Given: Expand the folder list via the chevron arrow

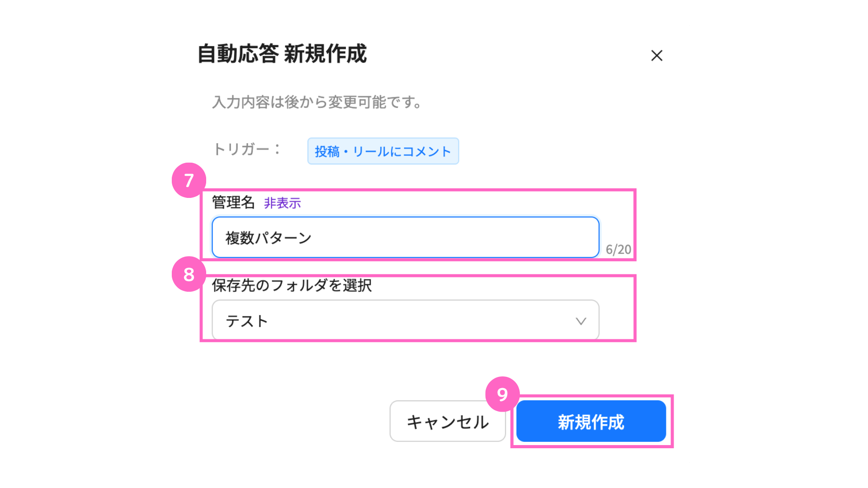Looking at the screenshot, I should click(581, 321).
